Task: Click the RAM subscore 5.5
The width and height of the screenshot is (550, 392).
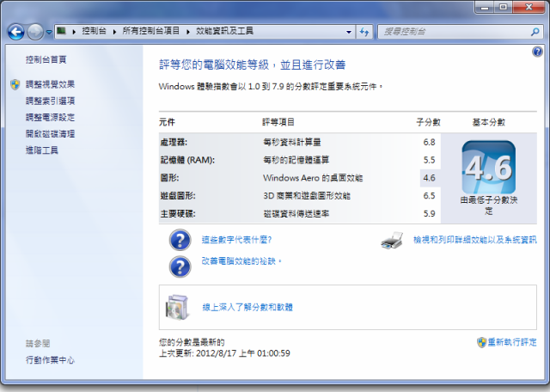Action: pos(429,160)
